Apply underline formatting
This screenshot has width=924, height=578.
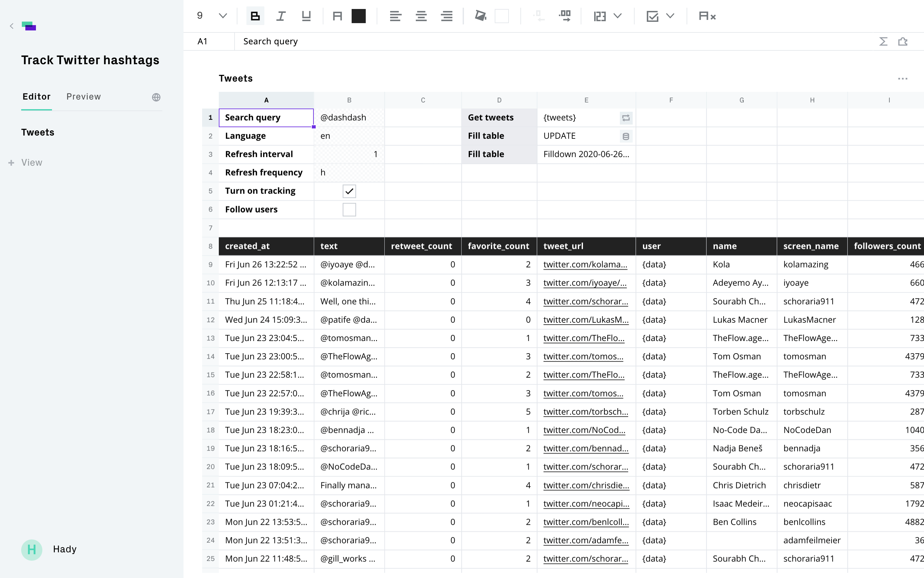[x=306, y=16]
